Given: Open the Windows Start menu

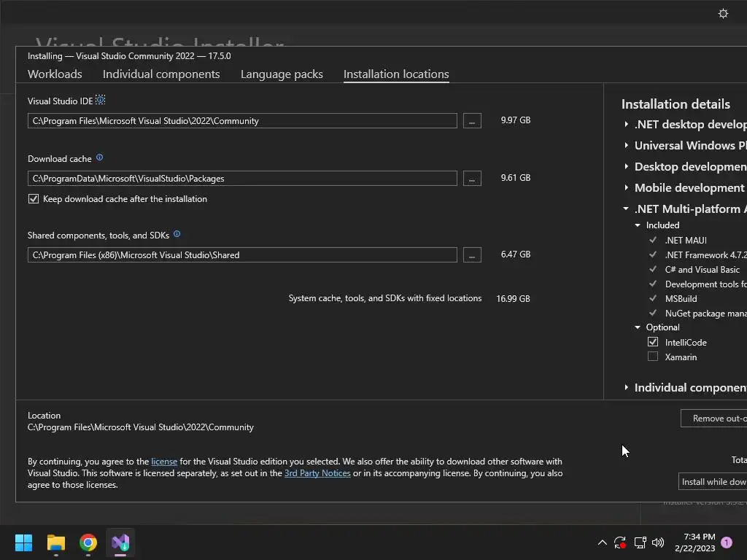Looking at the screenshot, I should point(23,542).
